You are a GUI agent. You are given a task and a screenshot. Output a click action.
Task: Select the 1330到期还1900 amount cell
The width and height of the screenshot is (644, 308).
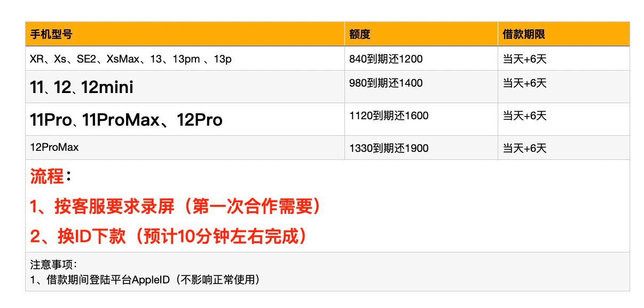tap(388, 148)
